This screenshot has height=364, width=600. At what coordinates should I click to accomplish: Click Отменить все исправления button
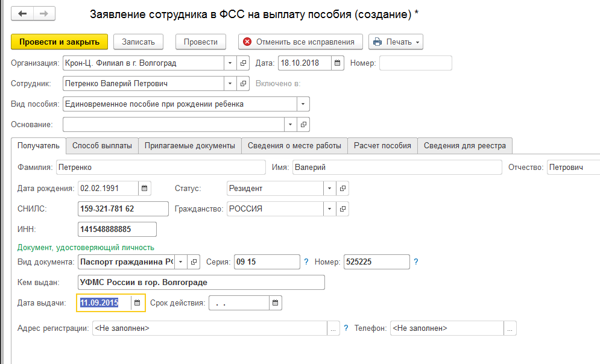point(300,42)
